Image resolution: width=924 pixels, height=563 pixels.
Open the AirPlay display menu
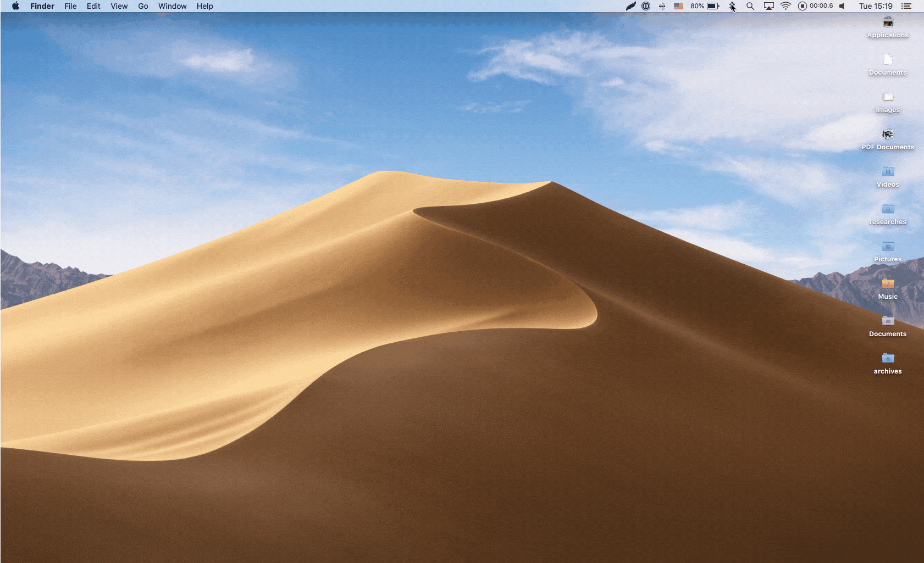pyautogui.click(x=769, y=6)
